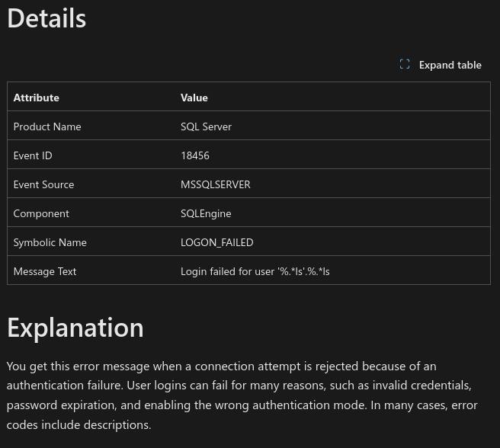Click the Component attribute cell

pyautogui.click(x=41, y=213)
